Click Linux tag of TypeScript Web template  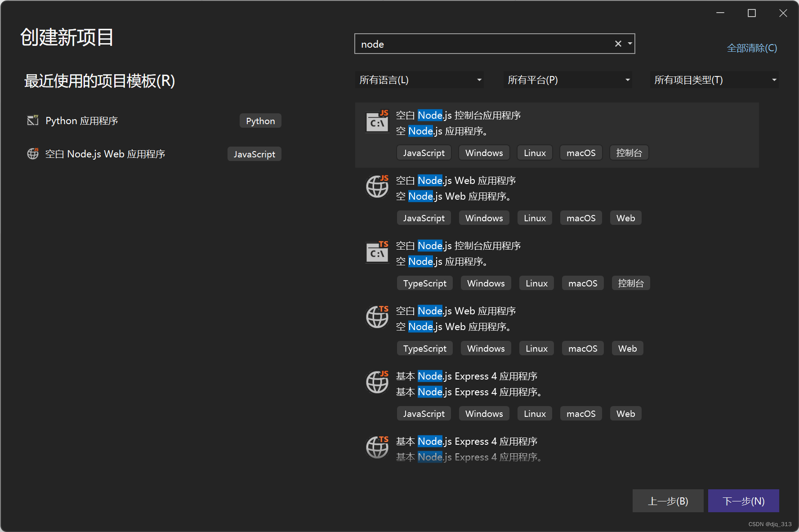(536, 348)
